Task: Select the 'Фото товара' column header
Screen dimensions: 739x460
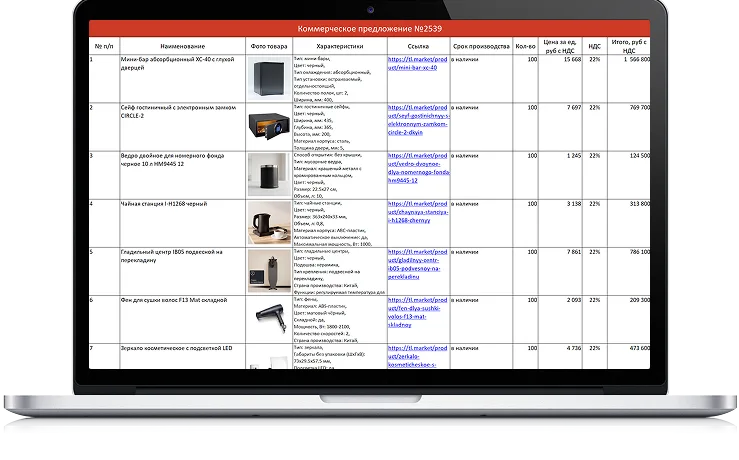Action: pos(269,46)
